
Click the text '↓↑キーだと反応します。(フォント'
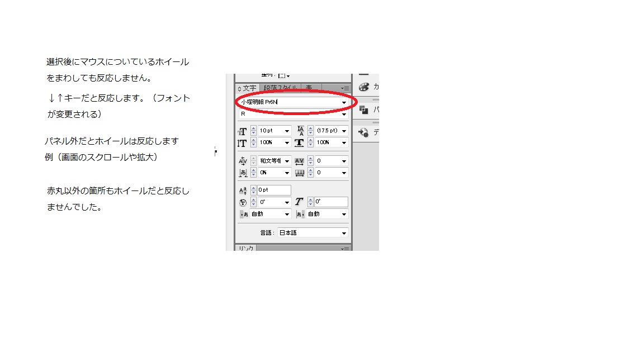point(119,98)
